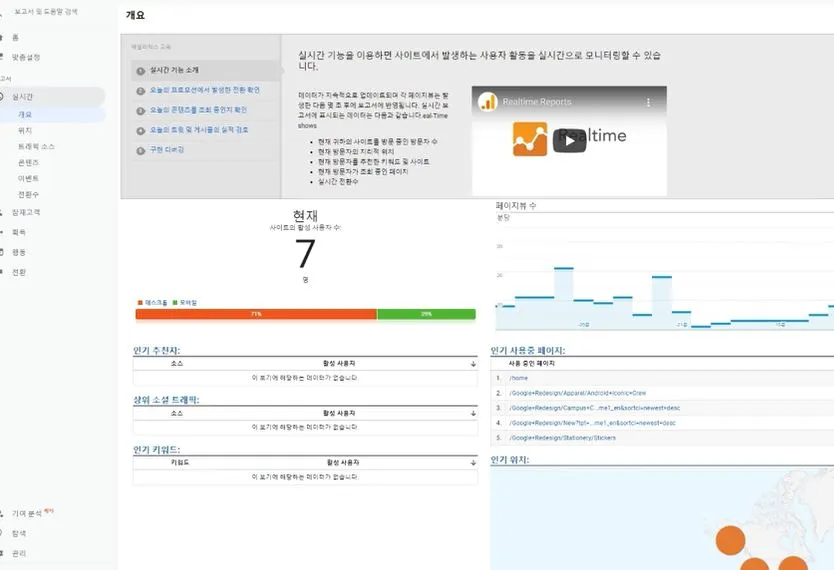Viewport: 834px width, 570px height.
Task: Select 개요 under Realtime
Action: [25, 114]
